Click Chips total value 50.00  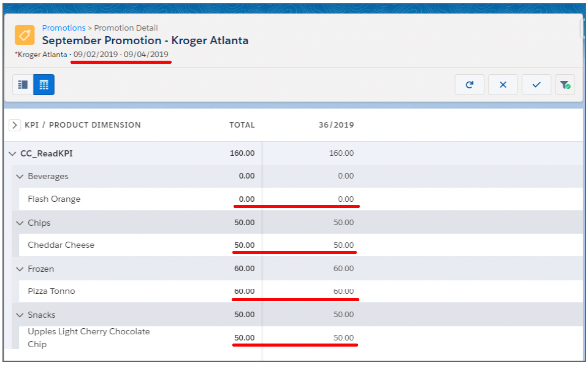point(245,223)
